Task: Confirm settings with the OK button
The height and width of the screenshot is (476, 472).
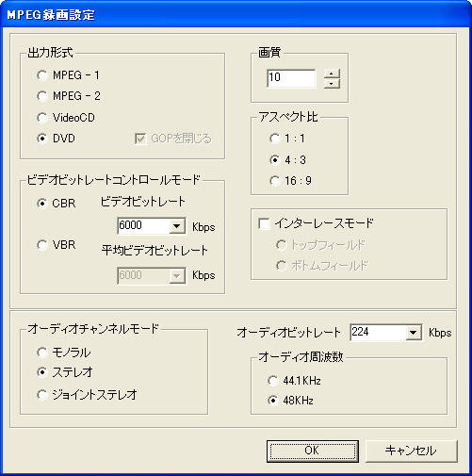Action: (313, 451)
